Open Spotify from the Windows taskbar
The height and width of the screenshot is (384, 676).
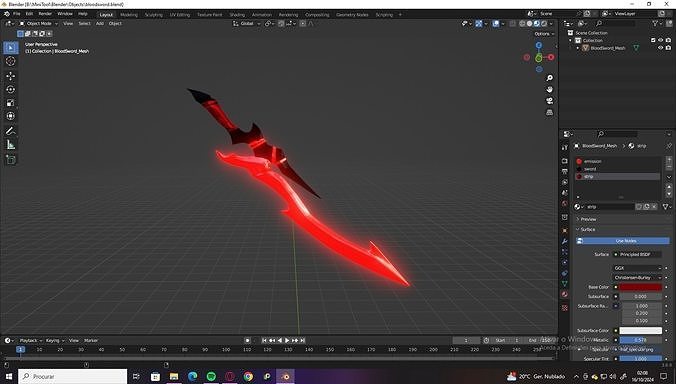211,376
